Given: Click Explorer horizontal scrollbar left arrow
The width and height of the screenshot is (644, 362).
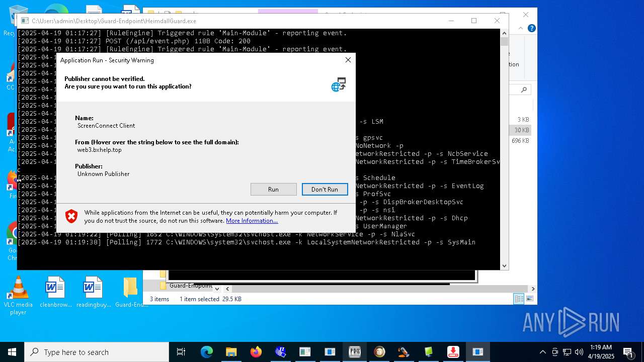Looking at the screenshot, I should [228, 289].
